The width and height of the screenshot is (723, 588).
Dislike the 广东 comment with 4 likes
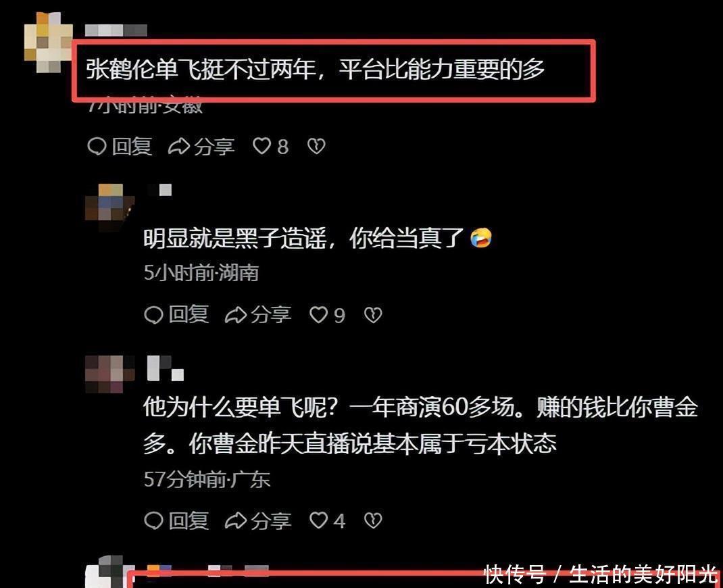click(x=373, y=520)
